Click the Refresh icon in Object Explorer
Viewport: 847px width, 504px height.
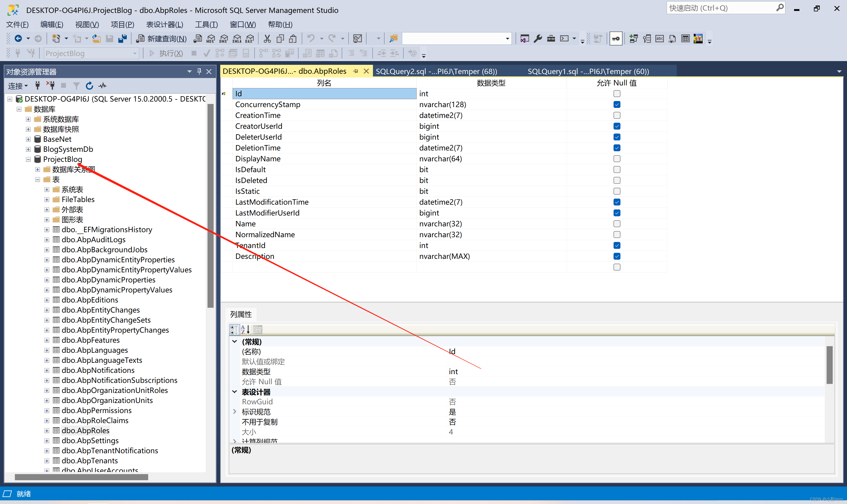[x=89, y=86]
